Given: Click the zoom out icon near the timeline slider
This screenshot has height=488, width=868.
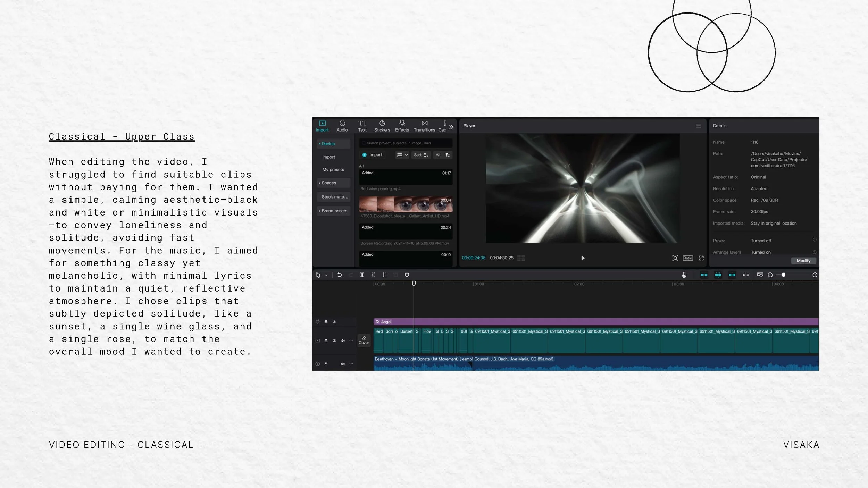Looking at the screenshot, I should (x=770, y=275).
